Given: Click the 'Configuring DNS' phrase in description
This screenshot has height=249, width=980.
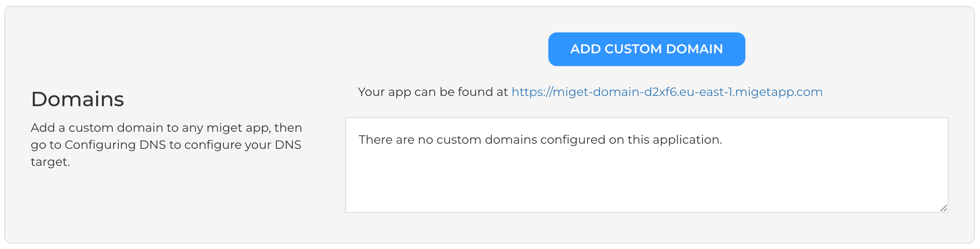Looking at the screenshot, I should 115,145.
